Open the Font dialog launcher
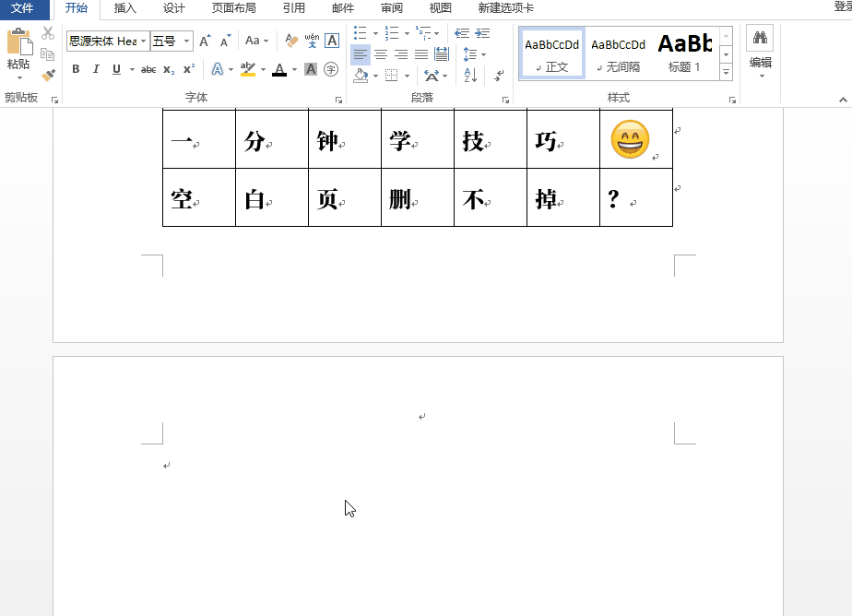Image resolution: width=852 pixels, height=616 pixels. tap(339, 100)
